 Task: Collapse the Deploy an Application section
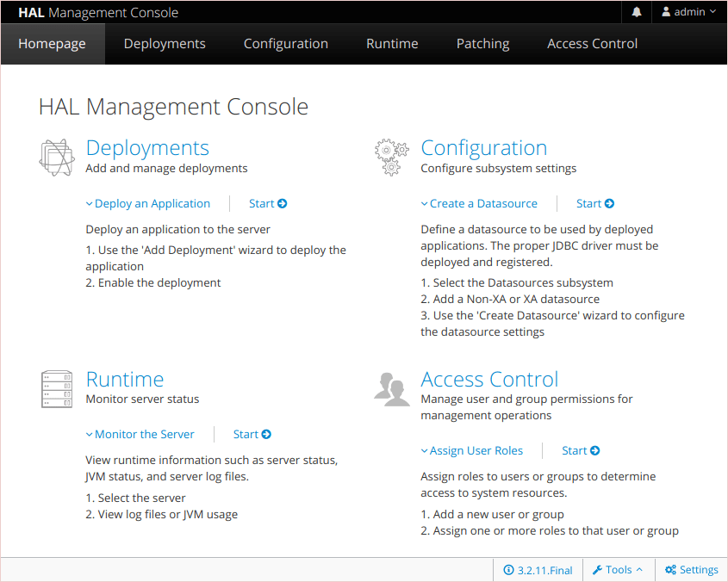pos(148,204)
